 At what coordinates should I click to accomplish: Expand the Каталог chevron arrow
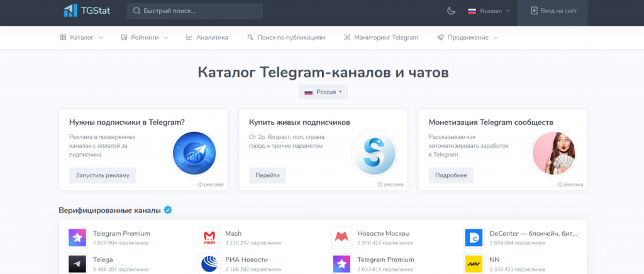point(101,38)
